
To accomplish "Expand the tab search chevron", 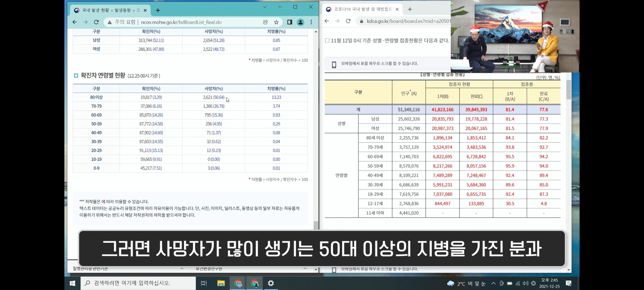I will click(x=265, y=7).
